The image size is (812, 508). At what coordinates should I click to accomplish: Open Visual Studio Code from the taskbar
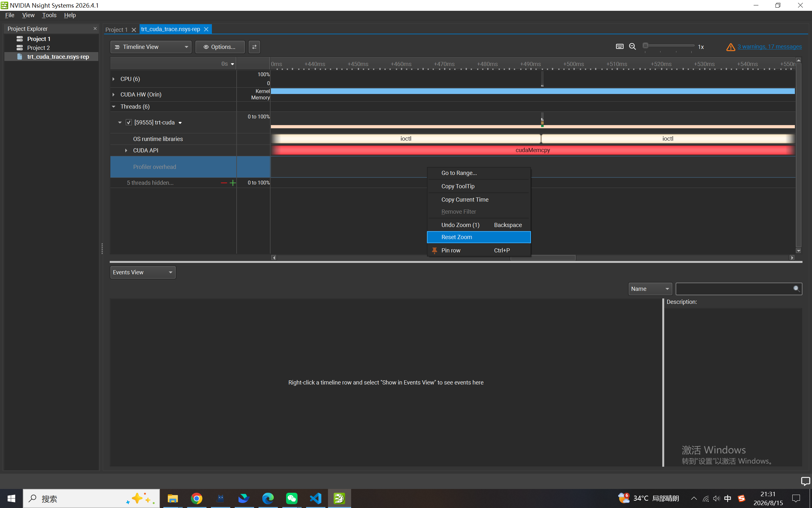coord(315,498)
